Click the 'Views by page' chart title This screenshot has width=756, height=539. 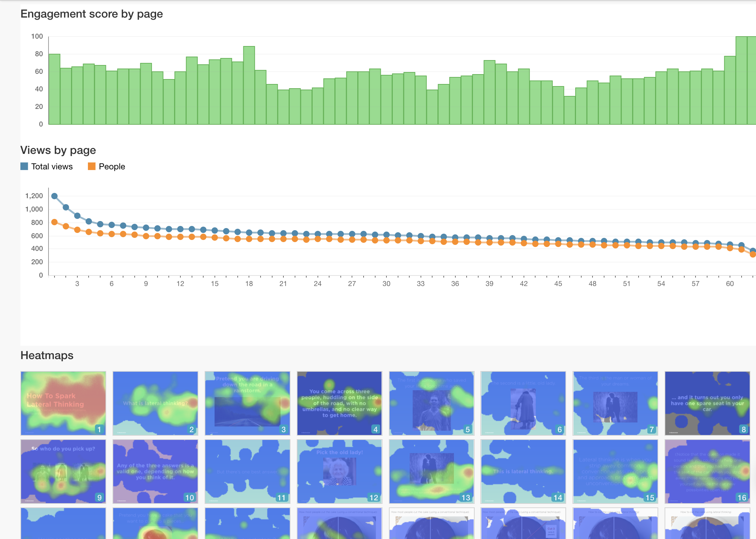click(x=58, y=150)
